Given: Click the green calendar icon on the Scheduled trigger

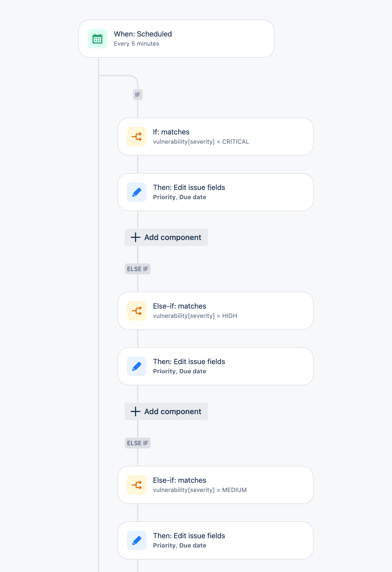Looking at the screenshot, I should tap(97, 39).
